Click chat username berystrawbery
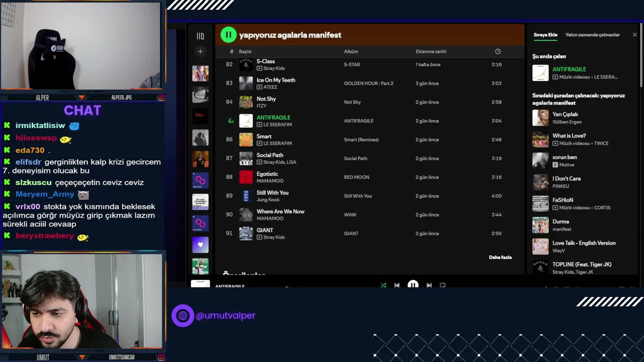Viewport: 644px width, 362px height. tap(44, 236)
